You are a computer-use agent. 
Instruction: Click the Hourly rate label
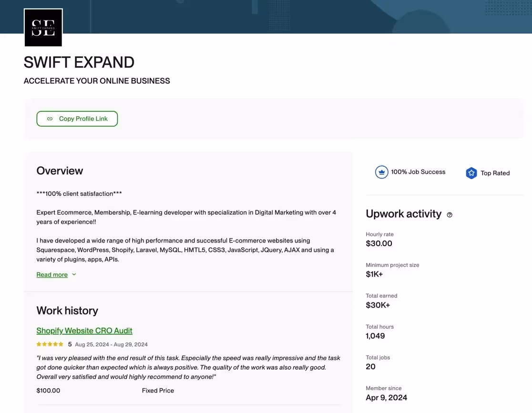tap(379, 234)
